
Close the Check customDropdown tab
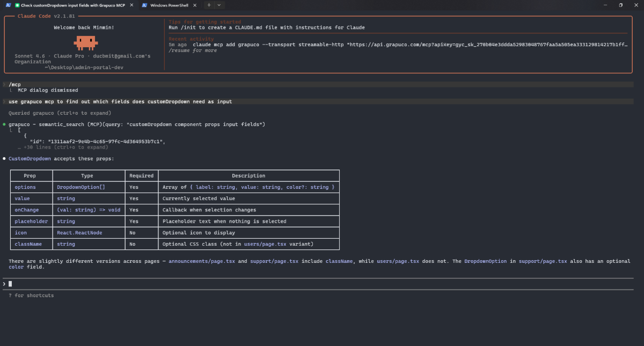(x=131, y=5)
